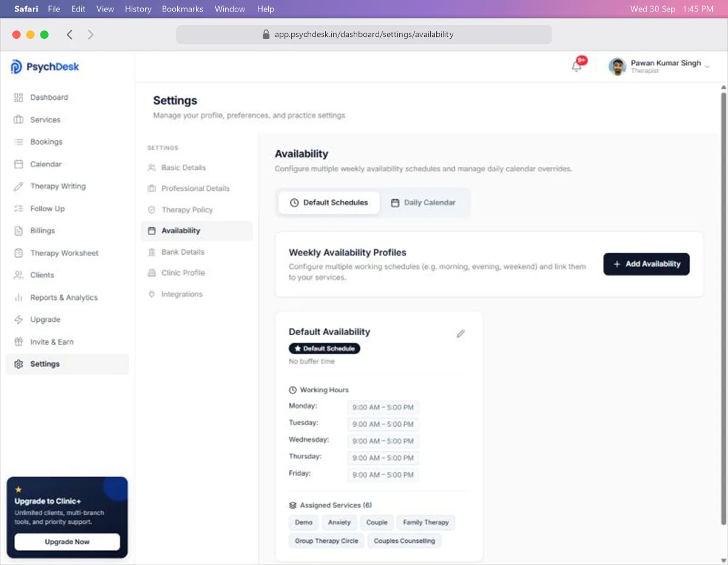The width and height of the screenshot is (728, 565).
Task: Click the Follow Up checklist icon
Action: tap(18, 209)
